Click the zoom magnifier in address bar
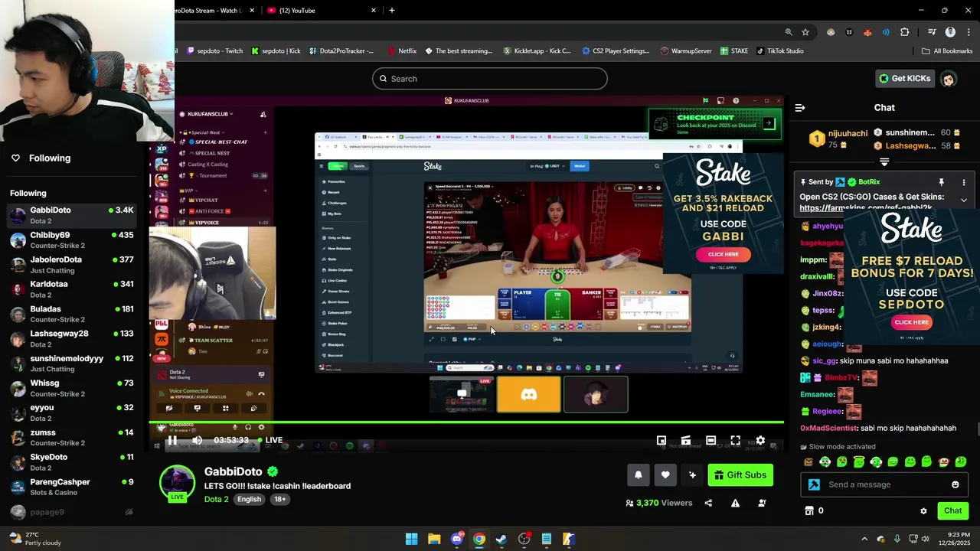Screen dimensions: 980x551 point(789,32)
